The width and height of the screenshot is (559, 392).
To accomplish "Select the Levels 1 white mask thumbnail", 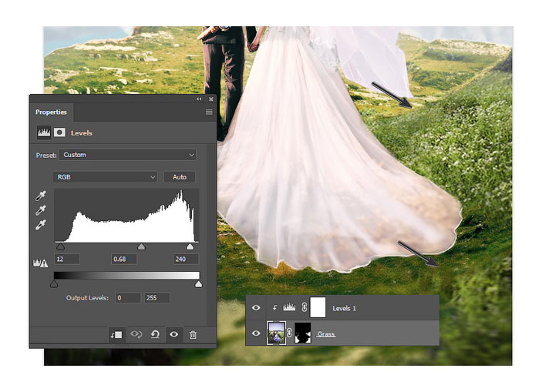I will pos(318,307).
